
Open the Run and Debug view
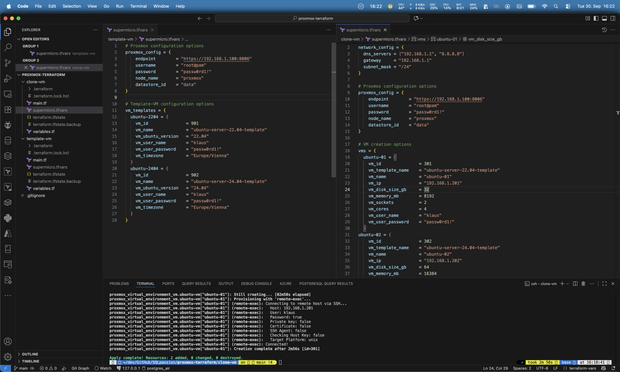(x=8, y=78)
